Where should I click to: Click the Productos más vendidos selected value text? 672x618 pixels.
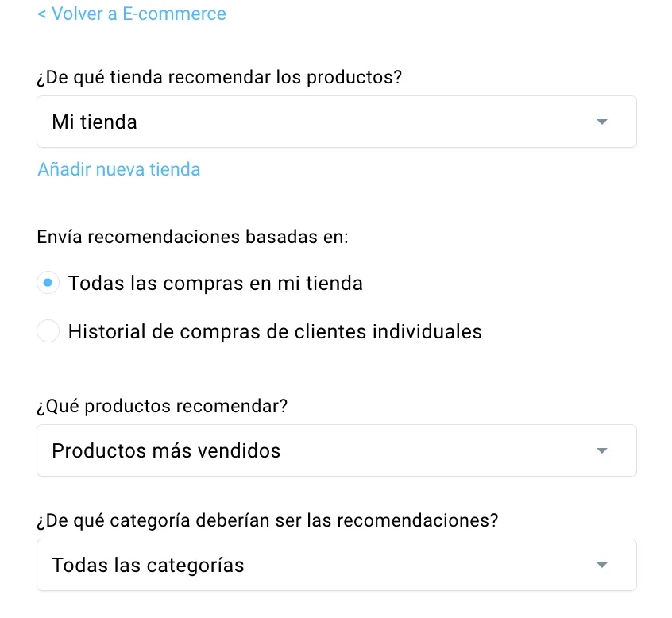pyautogui.click(x=166, y=450)
